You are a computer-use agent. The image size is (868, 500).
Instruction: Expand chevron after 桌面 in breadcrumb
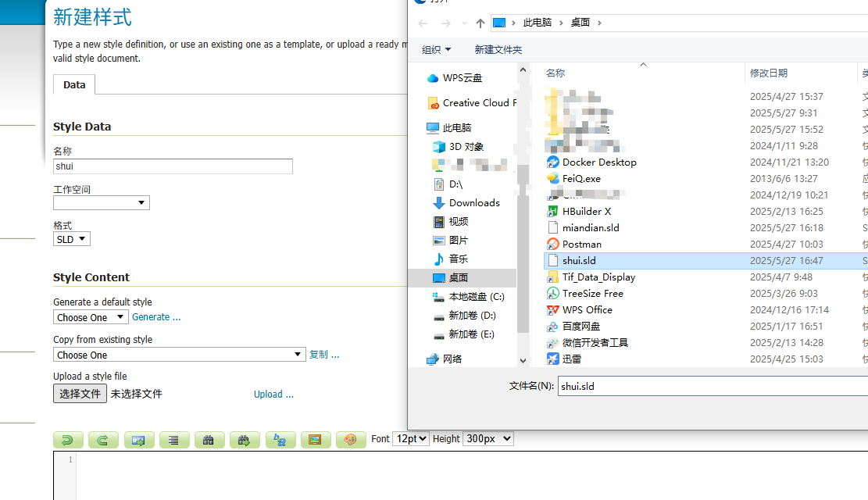pyautogui.click(x=599, y=23)
